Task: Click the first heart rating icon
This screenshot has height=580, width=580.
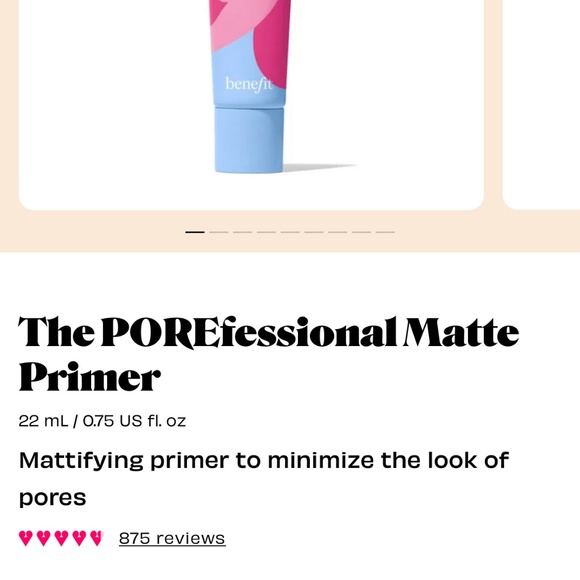Action: pyautogui.click(x=26, y=538)
